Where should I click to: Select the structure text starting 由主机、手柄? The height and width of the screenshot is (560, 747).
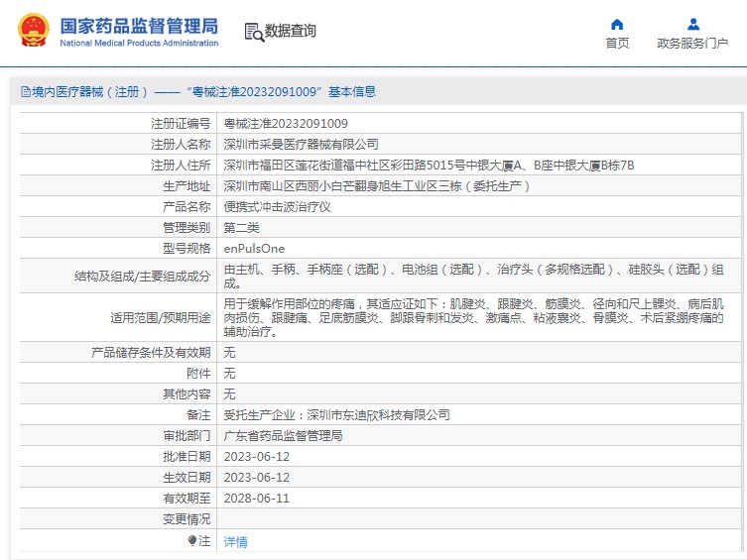point(474,276)
